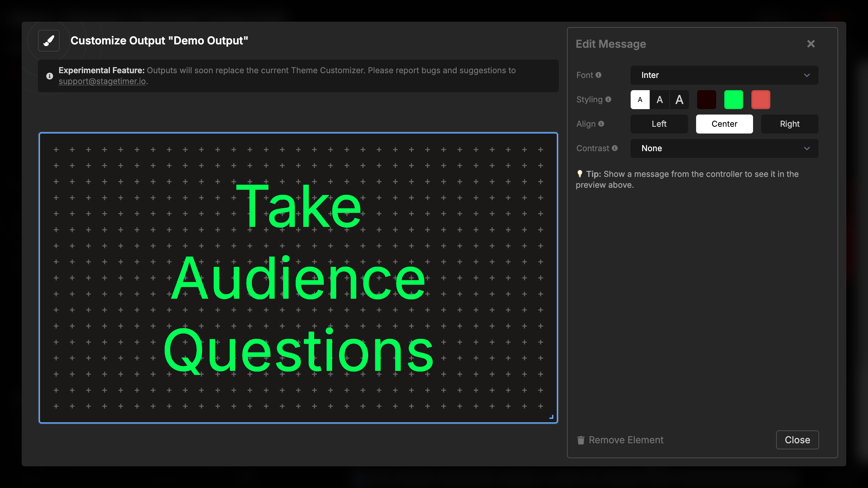The image size is (868, 488).
Task: Select the medium font size A
Action: point(659,100)
